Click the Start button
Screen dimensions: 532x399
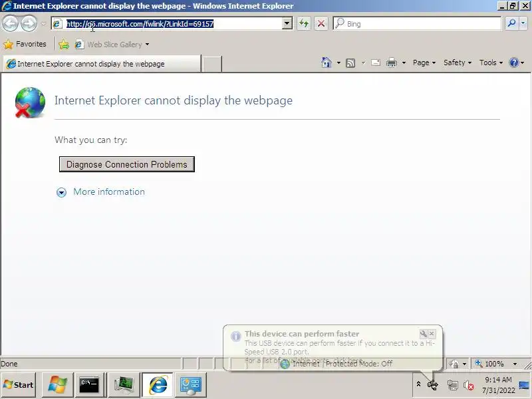point(19,385)
